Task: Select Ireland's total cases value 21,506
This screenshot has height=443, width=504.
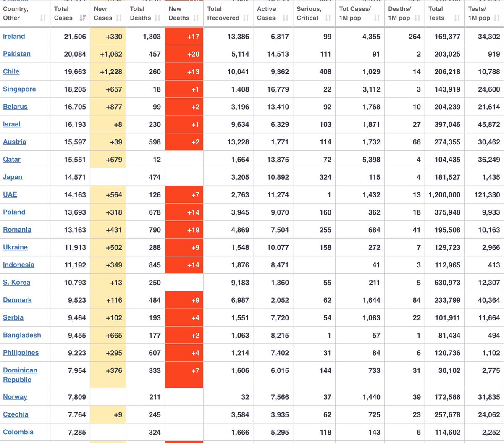Action: [x=75, y=37]
